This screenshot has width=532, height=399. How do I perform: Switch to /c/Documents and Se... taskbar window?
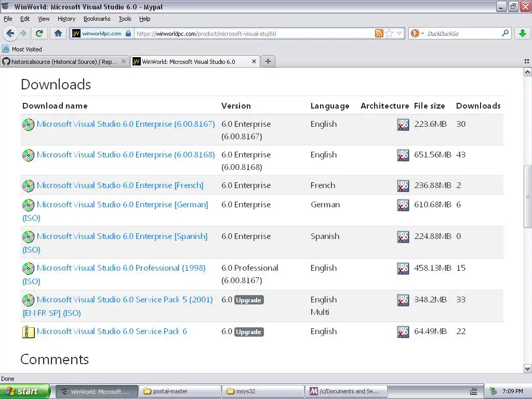pos(347,392)
